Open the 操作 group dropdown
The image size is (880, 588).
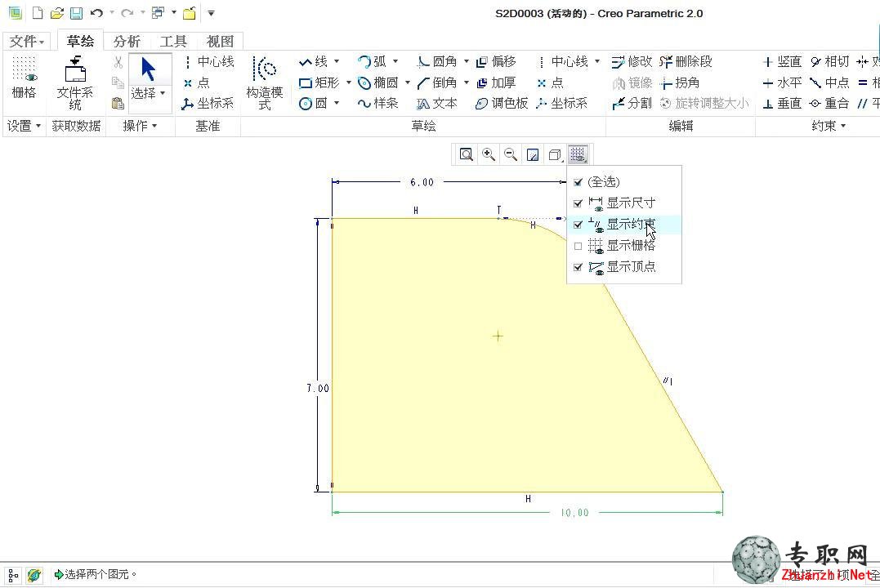(140, 127)
